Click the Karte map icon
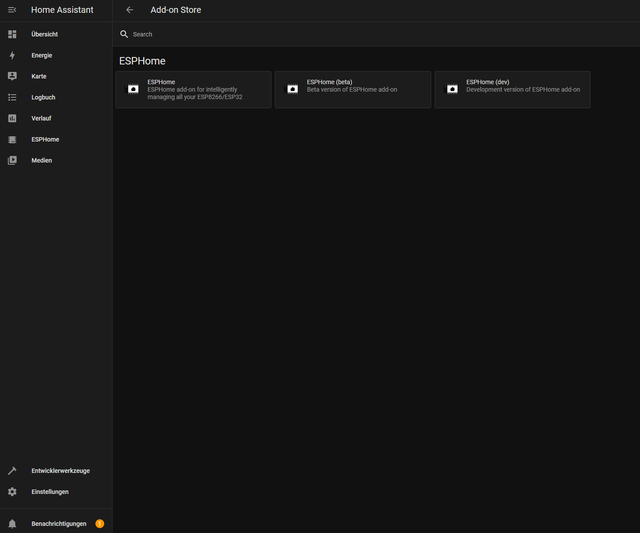Viewport: 640px width, 533px height. point(12,76)
